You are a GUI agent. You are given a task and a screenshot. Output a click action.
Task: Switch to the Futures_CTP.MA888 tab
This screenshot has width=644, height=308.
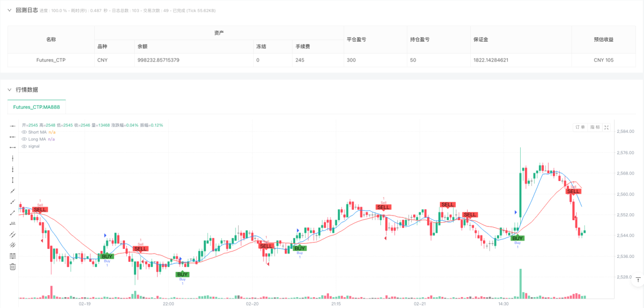click(37, 107)
